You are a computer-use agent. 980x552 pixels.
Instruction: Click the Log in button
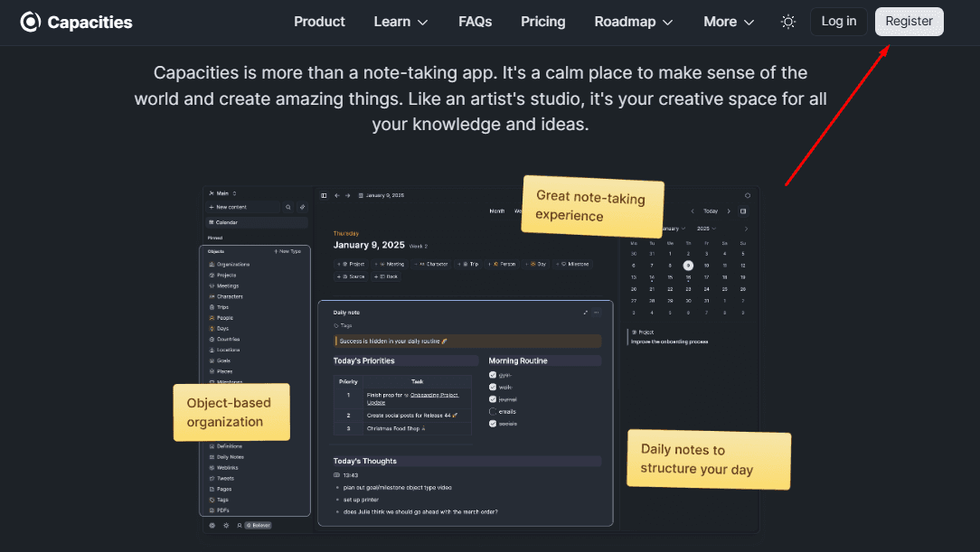[x=839, y=22]
